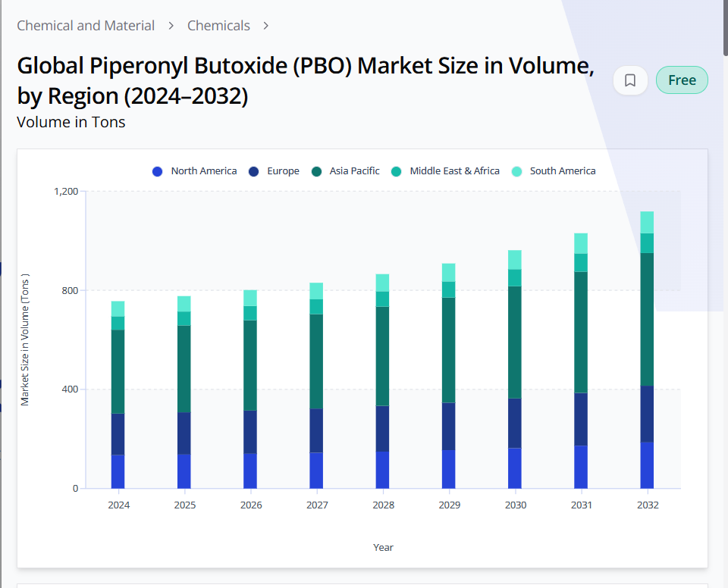Click the page vertical scrollbar thumb
Image resolution: width=728 pixels, height=588 pixels.
pos(724,27)
